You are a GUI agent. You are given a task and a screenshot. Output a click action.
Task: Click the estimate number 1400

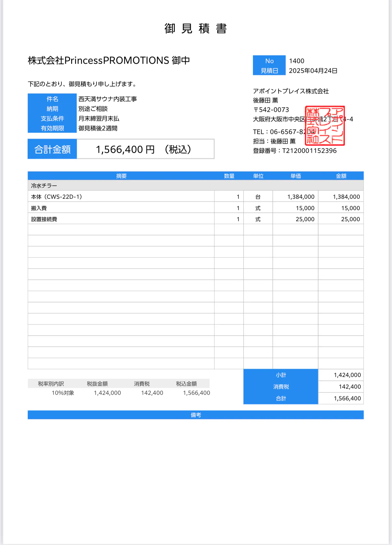(x=296, y=61)
